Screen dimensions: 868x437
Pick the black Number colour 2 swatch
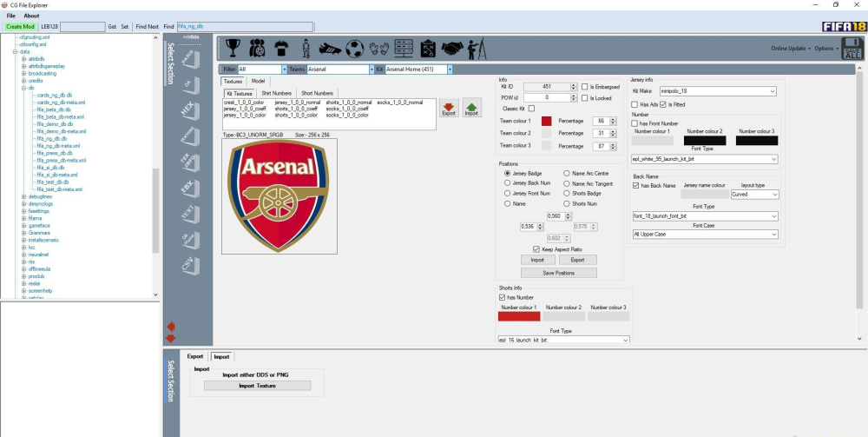(x=705, y=141)
